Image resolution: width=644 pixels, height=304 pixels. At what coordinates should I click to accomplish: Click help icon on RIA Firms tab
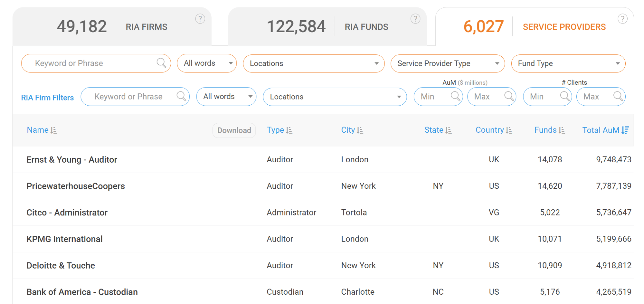click(200, 19)
